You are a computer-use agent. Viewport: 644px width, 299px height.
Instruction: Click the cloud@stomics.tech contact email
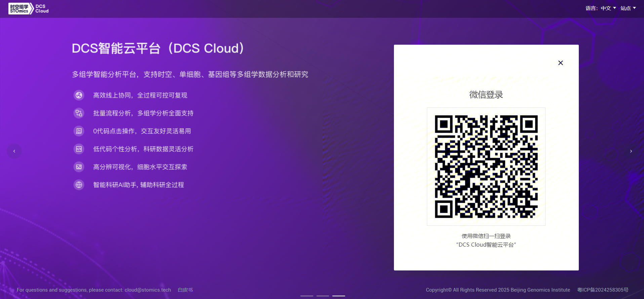click(x=148, y=290)
